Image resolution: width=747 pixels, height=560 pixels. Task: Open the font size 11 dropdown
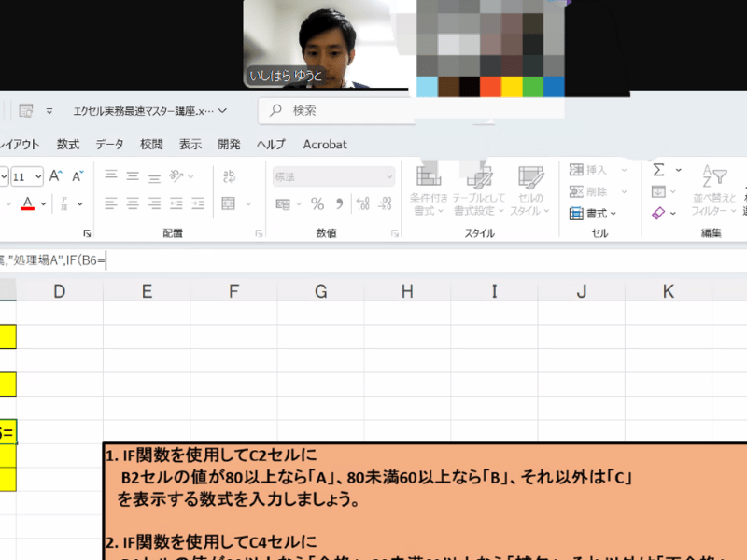tap(38, 175)
